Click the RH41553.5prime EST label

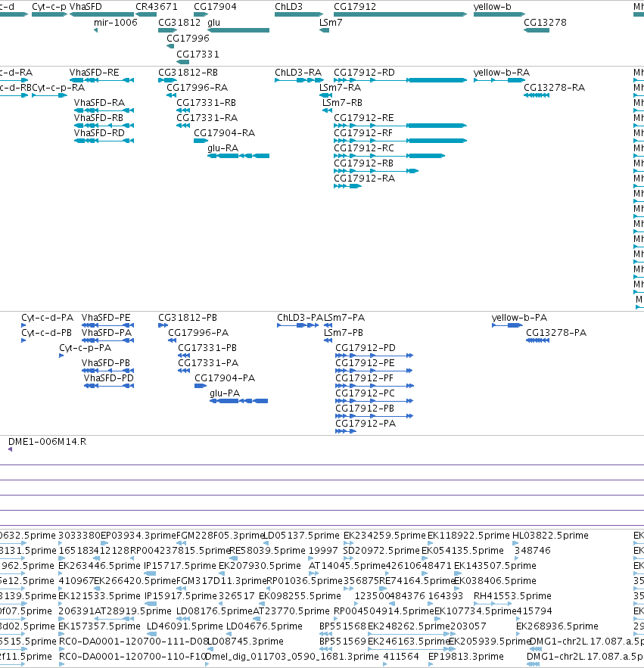pyautogui.click(x=512, y=596)
